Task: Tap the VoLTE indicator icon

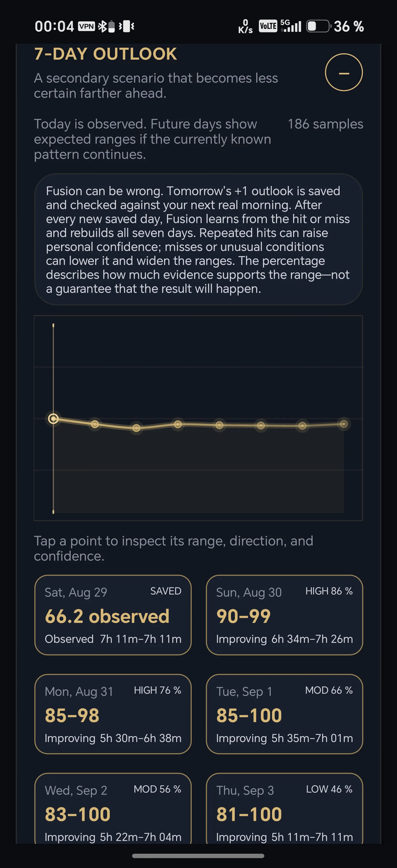Action: [268, 26]
